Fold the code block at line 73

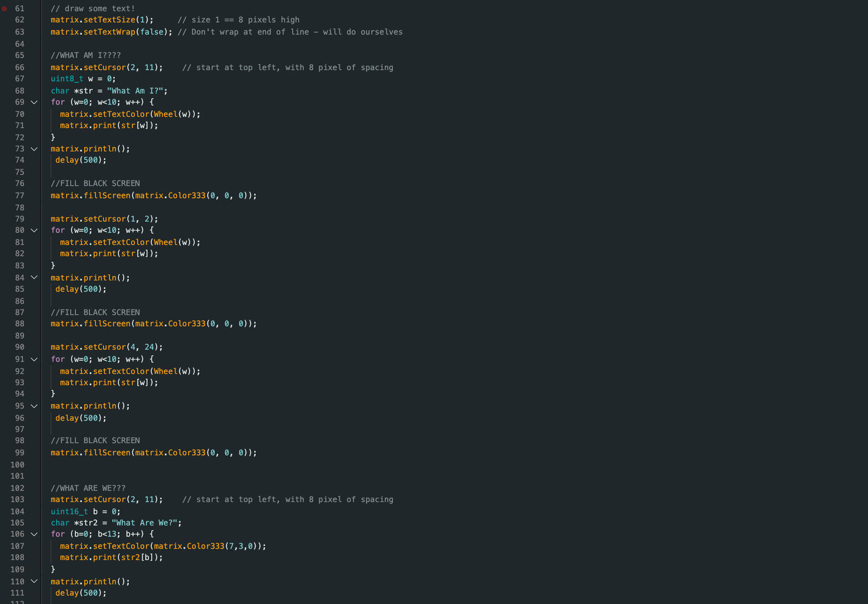click(34, 149)
